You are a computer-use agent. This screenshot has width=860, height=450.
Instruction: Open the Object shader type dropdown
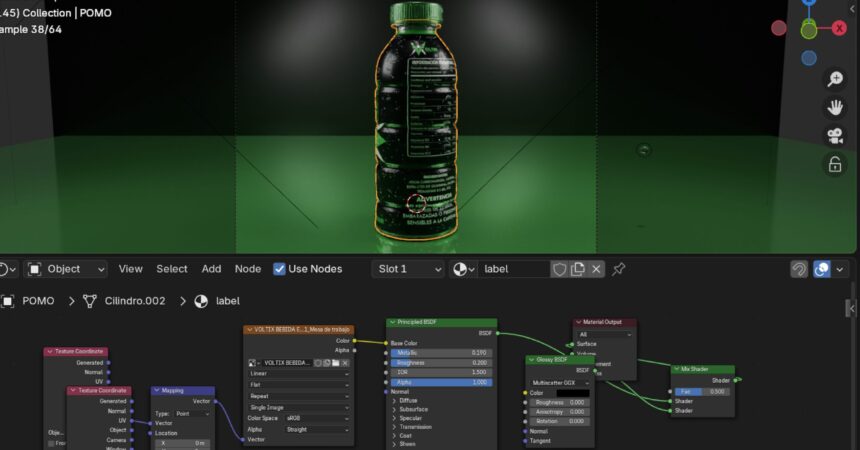click(x=66, y=269)
